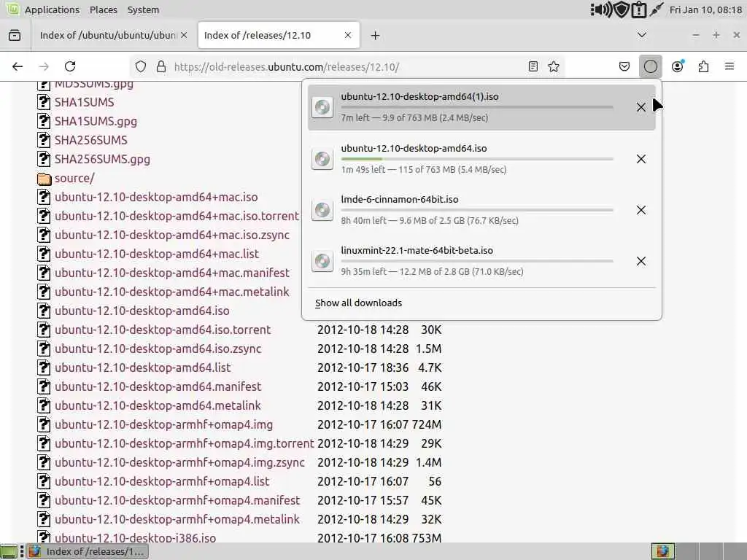747x560 pixels.
Task: Select the Index of /releases taskbar window button
Action: click(x=88, y=551)
